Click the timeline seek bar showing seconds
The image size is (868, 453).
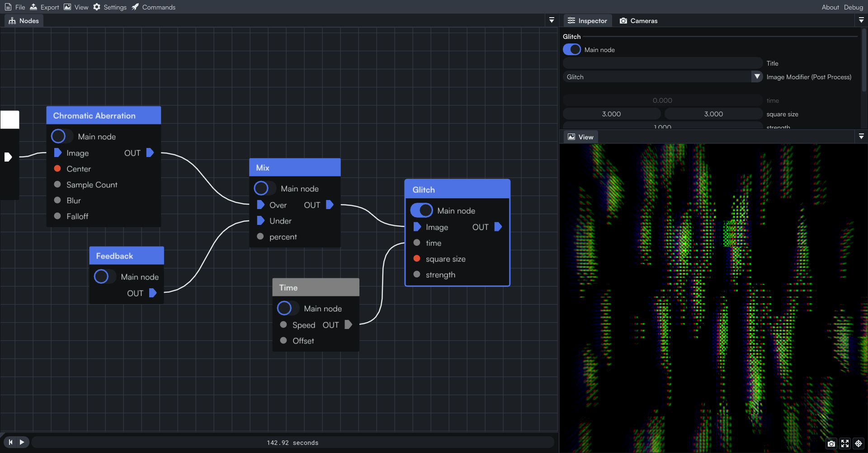point(292,443)
